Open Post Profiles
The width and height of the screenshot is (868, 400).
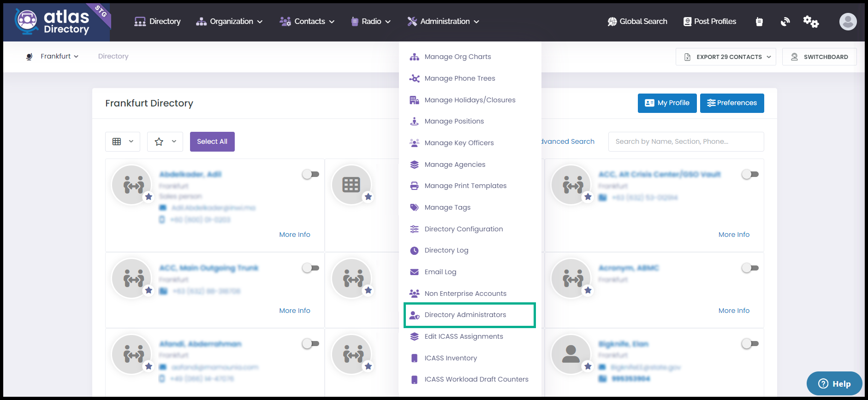(x=709, y=22)
